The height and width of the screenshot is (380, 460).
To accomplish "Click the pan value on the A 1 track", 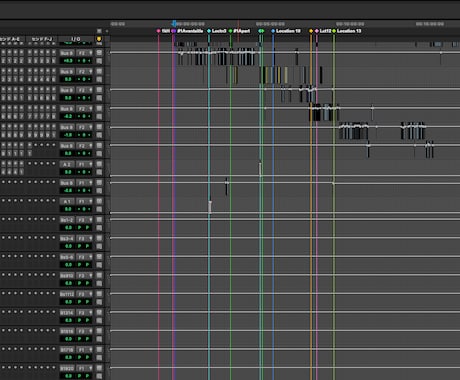I will click(85, 209).
